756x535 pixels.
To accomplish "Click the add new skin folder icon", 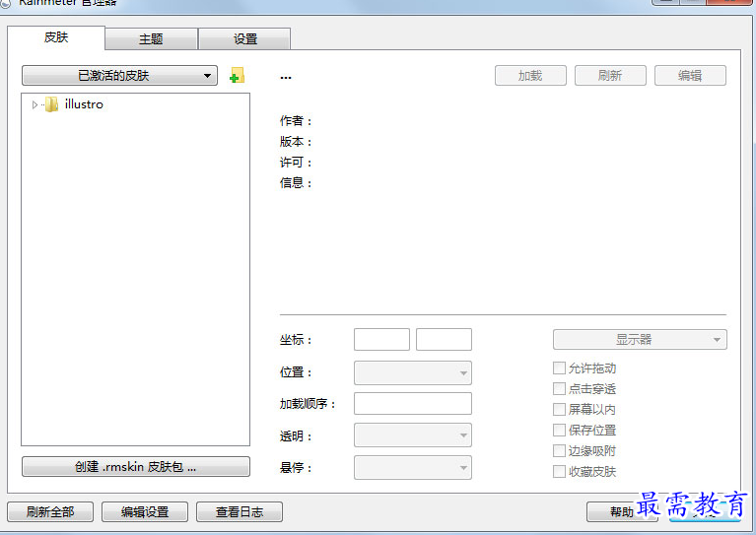I will pyautogui.click(x=237, y=75).
